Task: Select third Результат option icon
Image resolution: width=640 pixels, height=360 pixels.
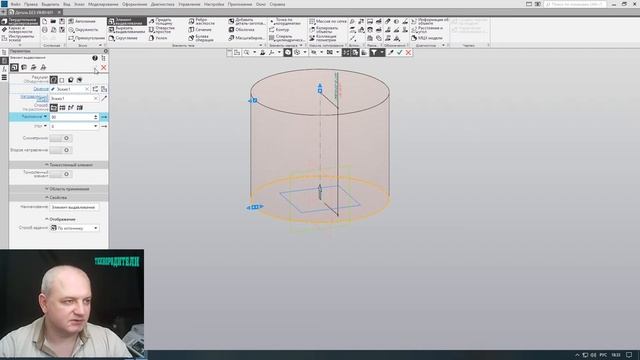Action: (71, 80)
